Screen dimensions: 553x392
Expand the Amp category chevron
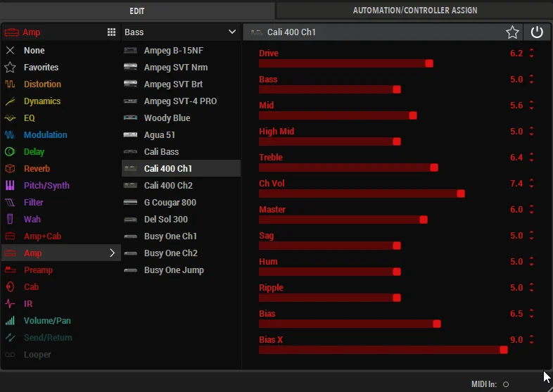112,253
